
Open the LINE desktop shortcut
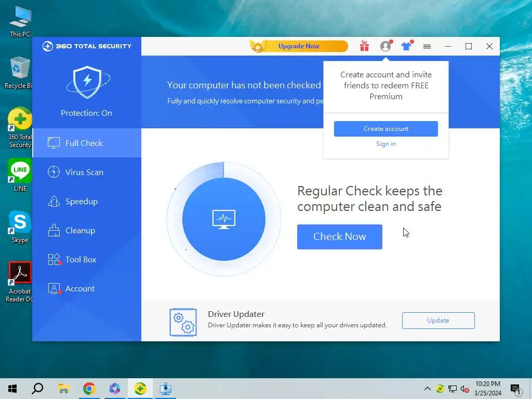[20, 175]
